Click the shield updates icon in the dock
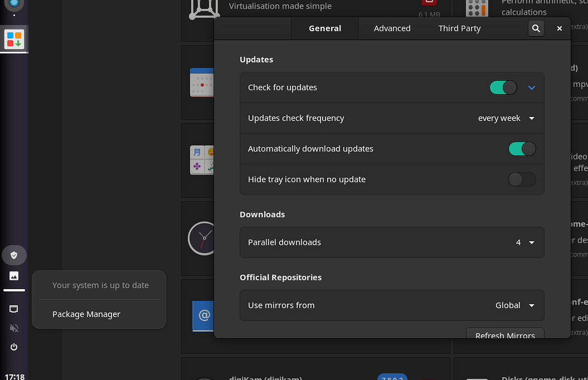The width and height of the screenshot is (588, 380). pyautogui.click(x=14, y=255)
